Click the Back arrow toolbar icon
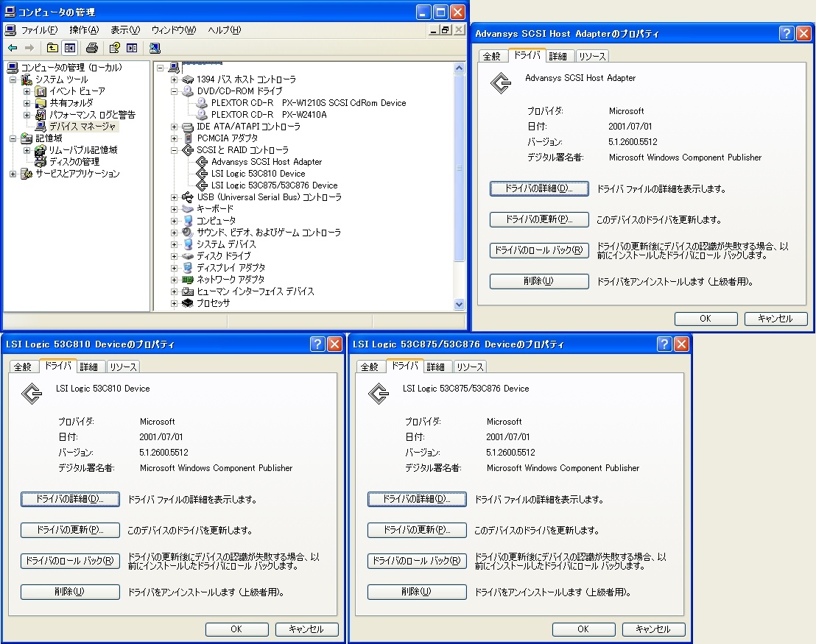Image resolution: width=816 pixels, height=644 pixels. point(13,48)
